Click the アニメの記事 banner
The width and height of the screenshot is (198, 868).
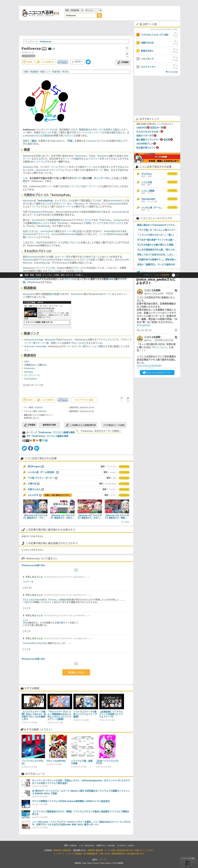point(157,158)
